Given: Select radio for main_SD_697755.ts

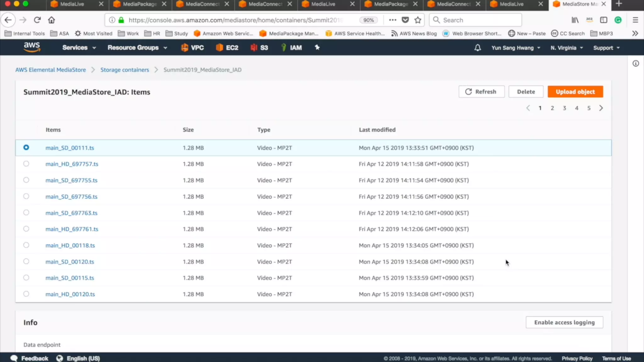Looking at the screenshot, I should 26,180.
